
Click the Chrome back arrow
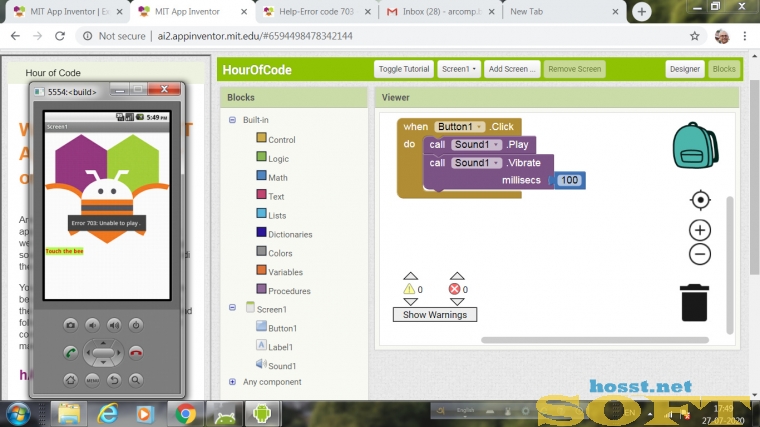point(16,36)
